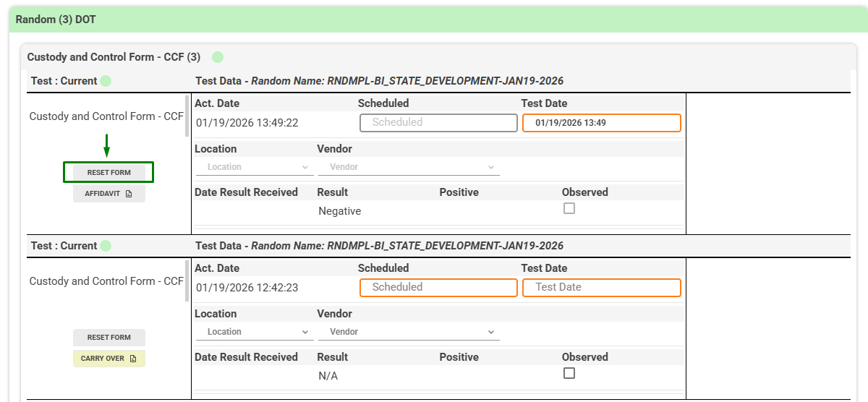Click the green status dot beside CCF (3)
The width and height of the screenshot is (868, 402).
[x=218, y=57]
